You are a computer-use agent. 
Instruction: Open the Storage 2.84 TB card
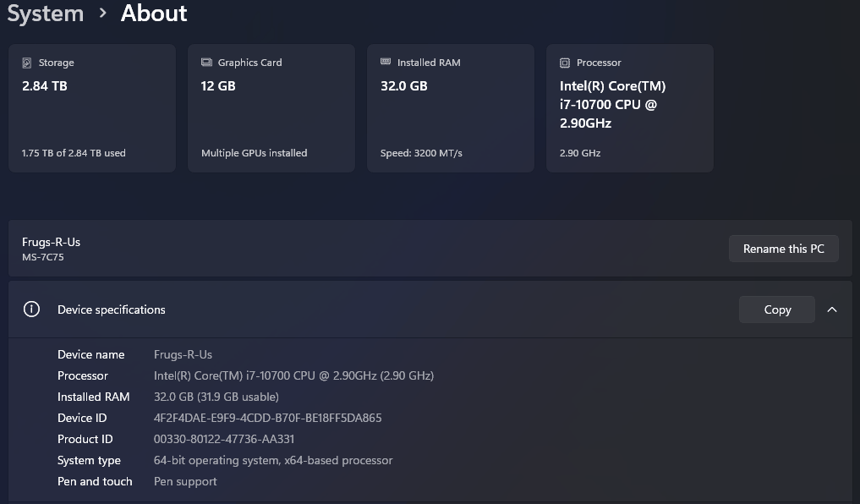[x=92, y=108]
